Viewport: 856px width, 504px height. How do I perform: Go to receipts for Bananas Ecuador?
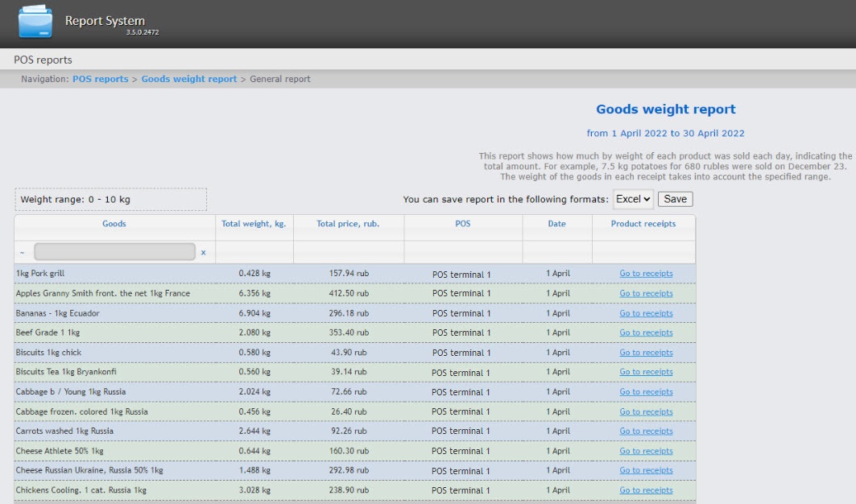[x=646, y=313]
